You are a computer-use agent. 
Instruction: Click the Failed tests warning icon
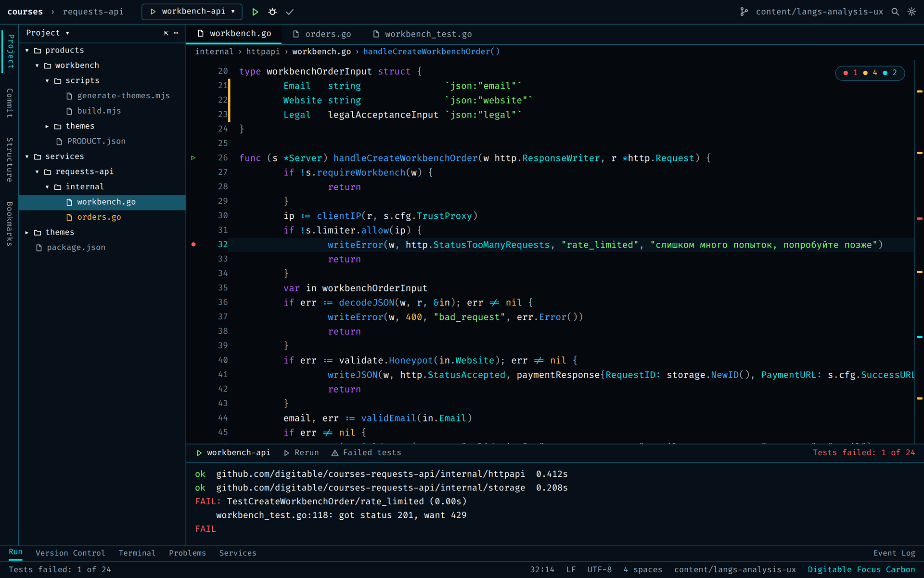coord(335,453)
